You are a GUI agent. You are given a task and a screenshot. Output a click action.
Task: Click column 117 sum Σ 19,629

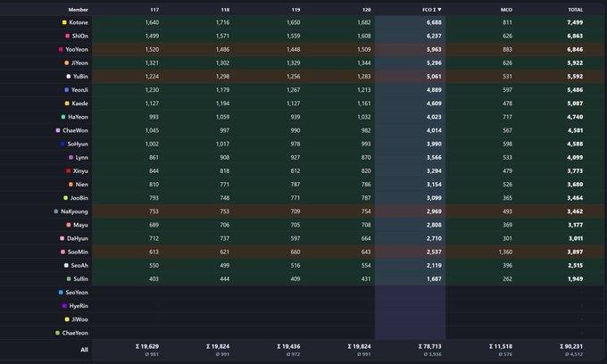coord(147,346)
